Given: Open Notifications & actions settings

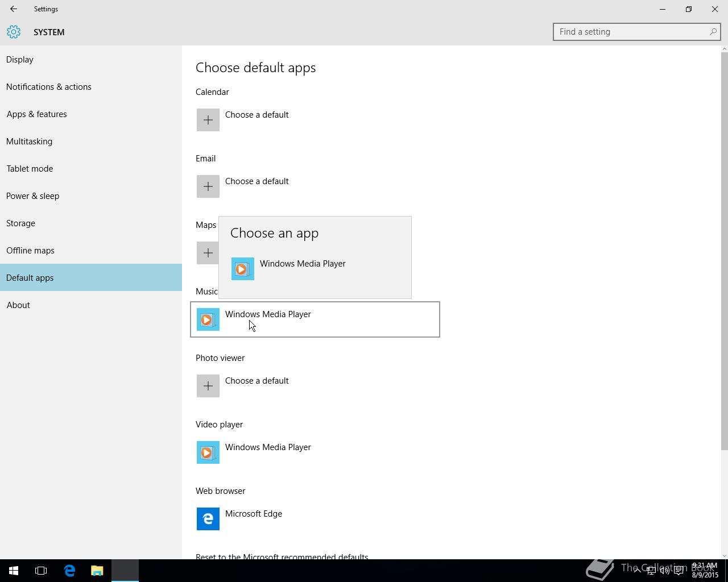Looking at the screenshot, I should (x=91, y=86).
